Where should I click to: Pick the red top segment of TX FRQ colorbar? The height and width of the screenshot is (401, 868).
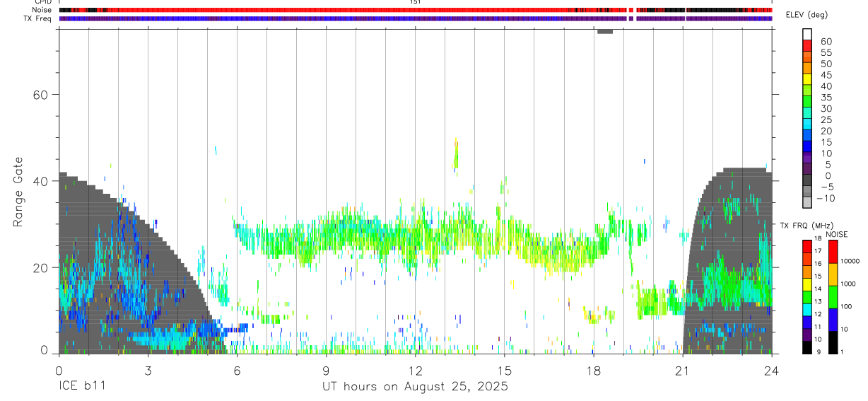807,246
